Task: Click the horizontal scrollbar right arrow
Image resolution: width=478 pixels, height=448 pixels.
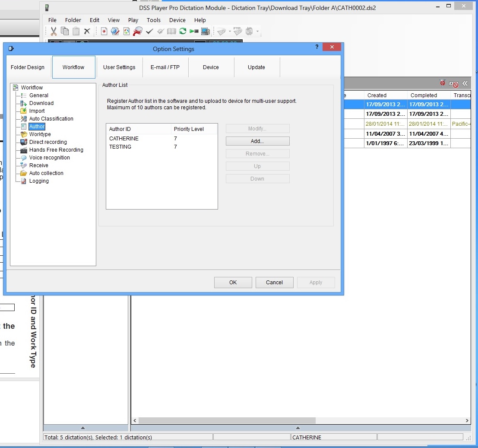Action: tap(467, 420)
